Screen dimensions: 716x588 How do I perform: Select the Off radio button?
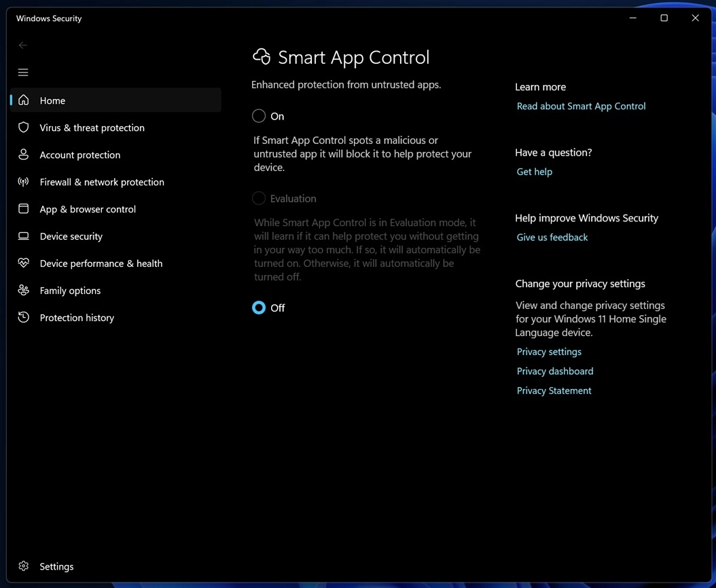(259, 308)
